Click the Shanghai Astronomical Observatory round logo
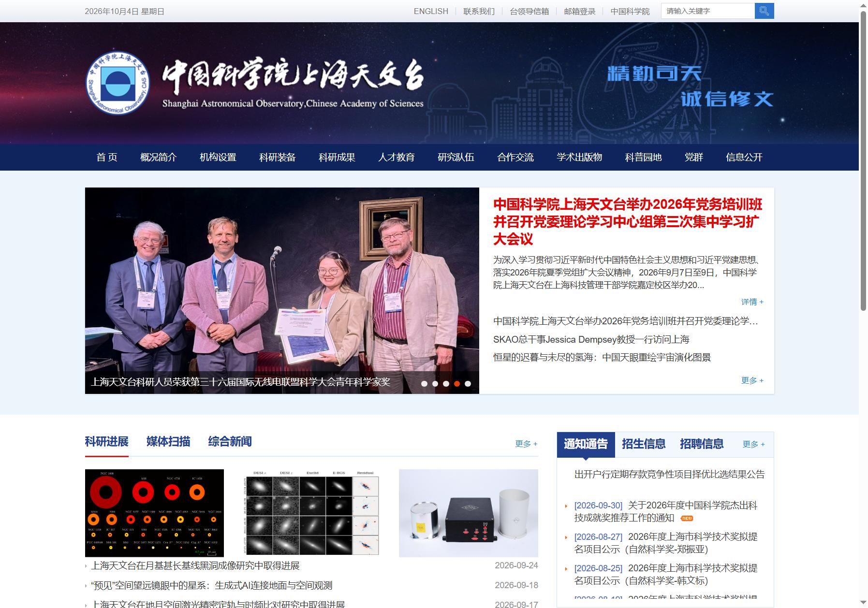 click(118, 83)
